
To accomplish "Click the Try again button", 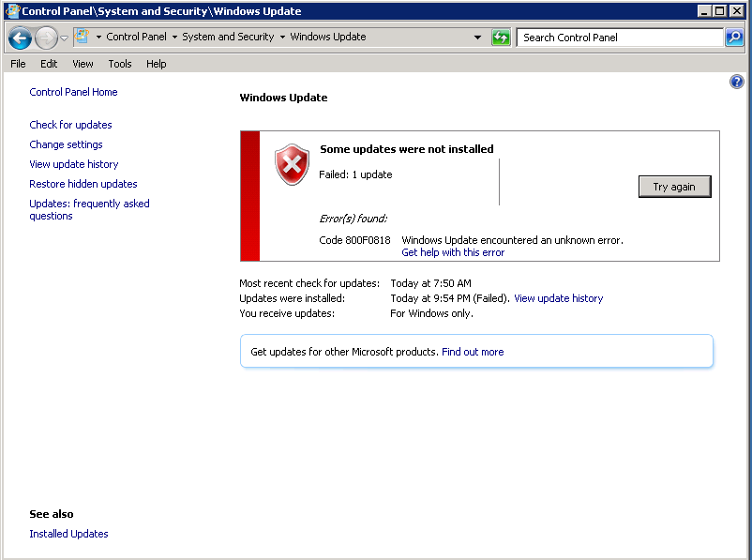I will 675,187.
